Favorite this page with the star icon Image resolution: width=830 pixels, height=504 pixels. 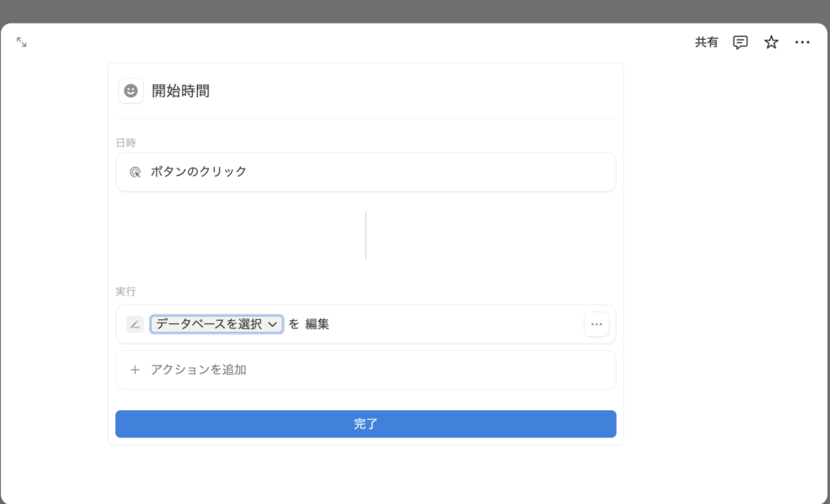pos(771,43)
